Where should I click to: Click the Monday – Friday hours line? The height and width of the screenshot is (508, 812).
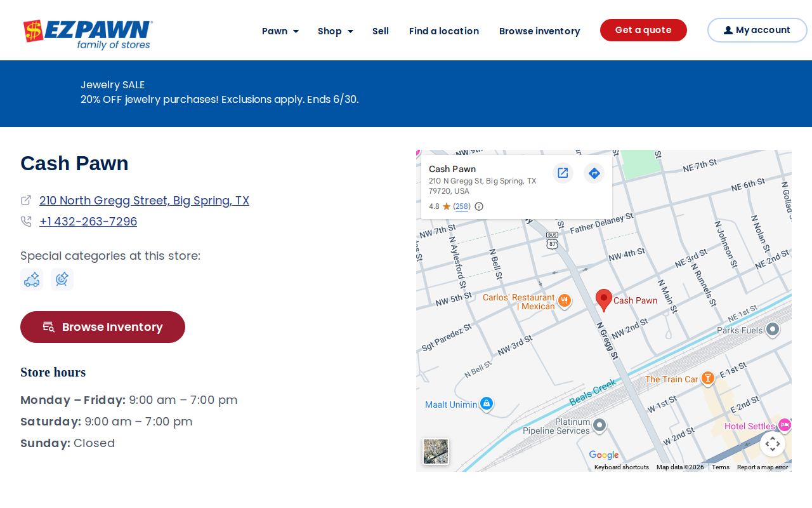click(x=129, y=400)
